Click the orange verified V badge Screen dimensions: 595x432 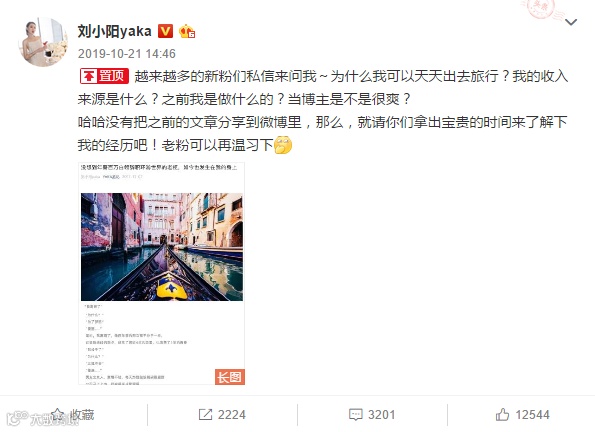click(x=165, y=31)
